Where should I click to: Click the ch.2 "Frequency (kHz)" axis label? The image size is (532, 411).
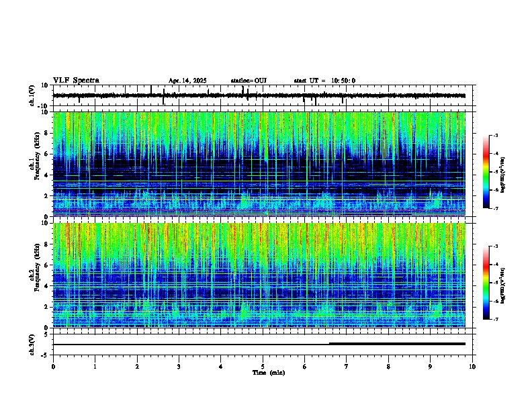coord(37,267)
